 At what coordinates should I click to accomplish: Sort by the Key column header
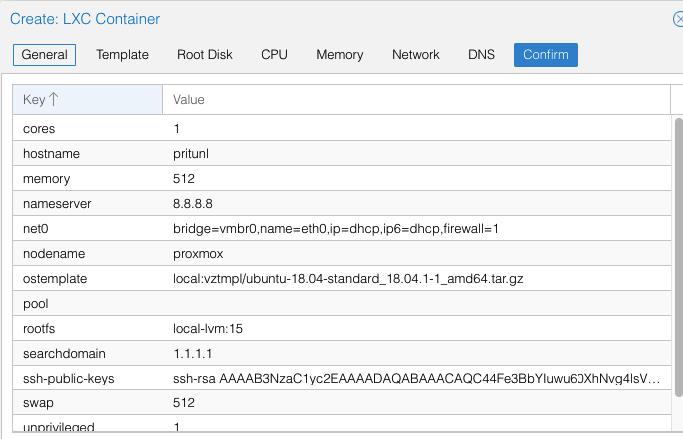point(88,100)
